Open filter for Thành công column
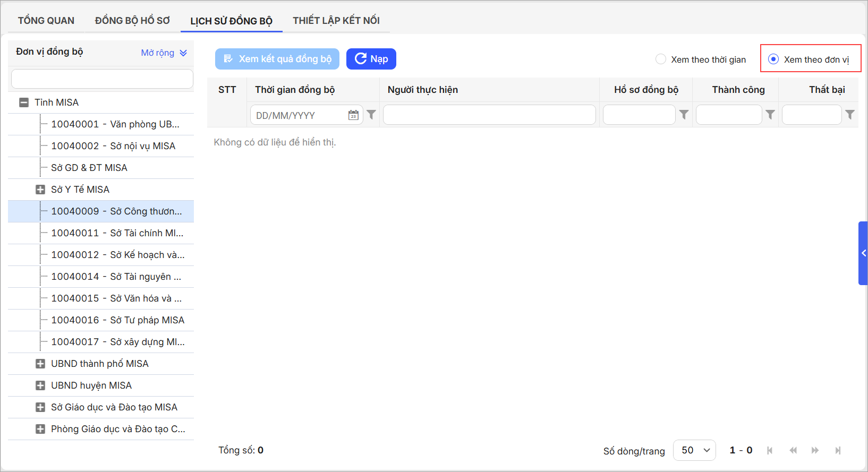This screenshot has height=472, width=868. [x=770, y=115]
